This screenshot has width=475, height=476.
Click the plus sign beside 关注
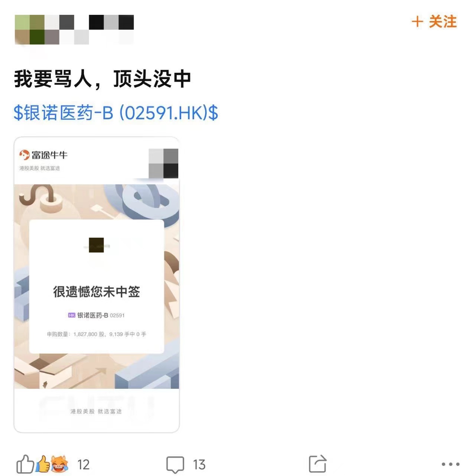click(x=417, y=22)
